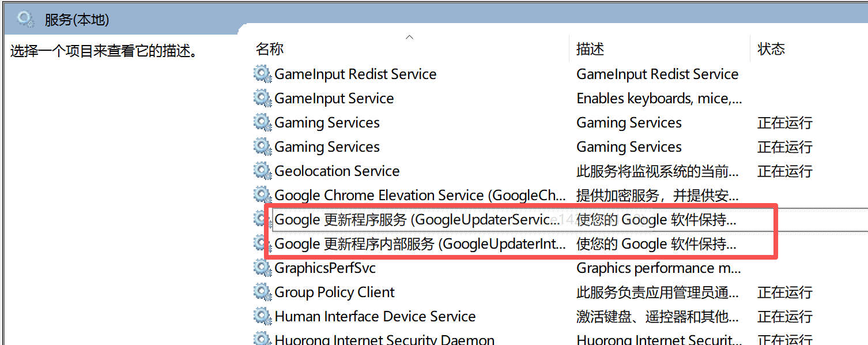This screenshot has height=345, width=868.
Task: Click 使您的 Google 软件保持 description in GoogleUpdaterServic row
Action: 656,219
